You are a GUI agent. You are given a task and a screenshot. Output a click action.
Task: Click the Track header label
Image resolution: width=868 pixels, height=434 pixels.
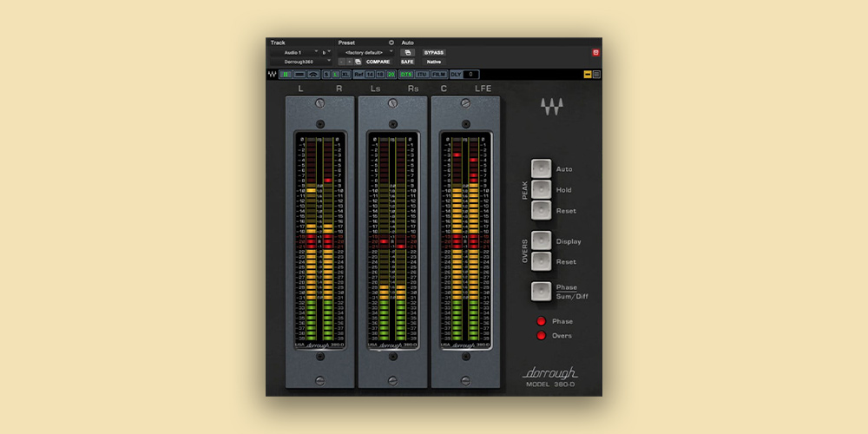[278, 43]
